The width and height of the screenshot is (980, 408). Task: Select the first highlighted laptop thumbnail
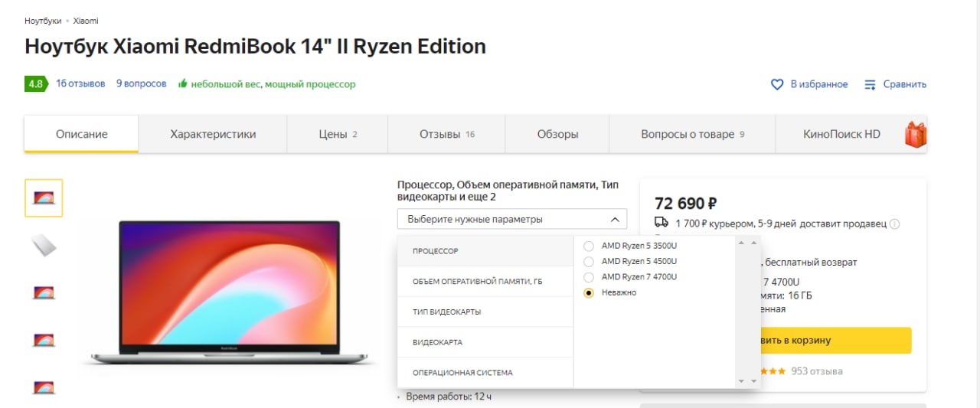[44, 198]
